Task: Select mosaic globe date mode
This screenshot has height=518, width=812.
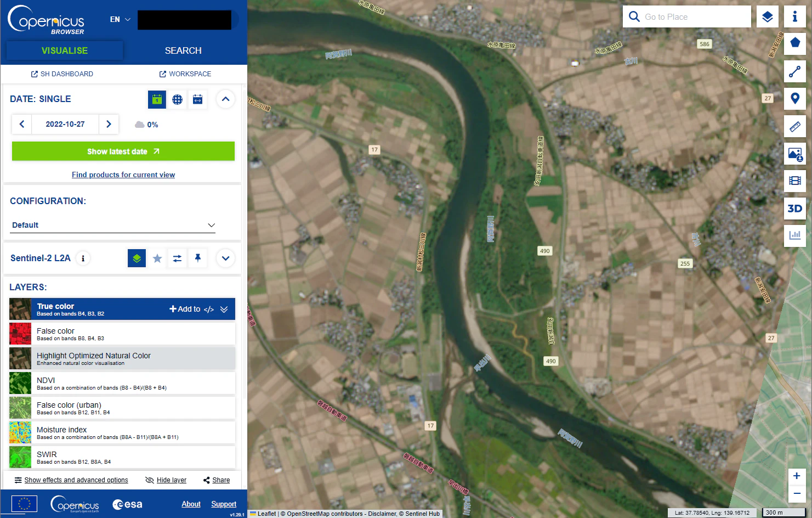Action: pos(177,99)
